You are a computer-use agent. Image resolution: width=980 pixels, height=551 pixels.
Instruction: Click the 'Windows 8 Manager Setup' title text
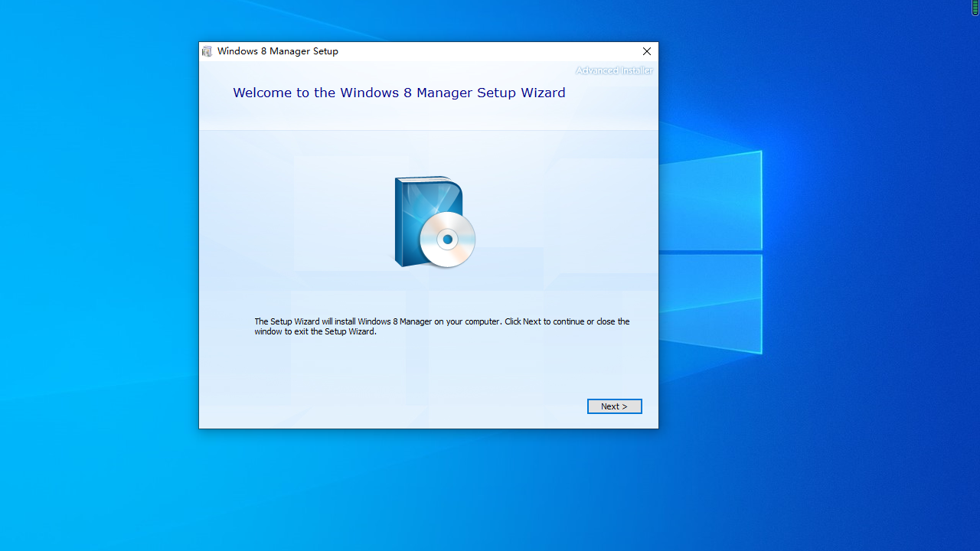pyautogui.click(x=277, y=51)
